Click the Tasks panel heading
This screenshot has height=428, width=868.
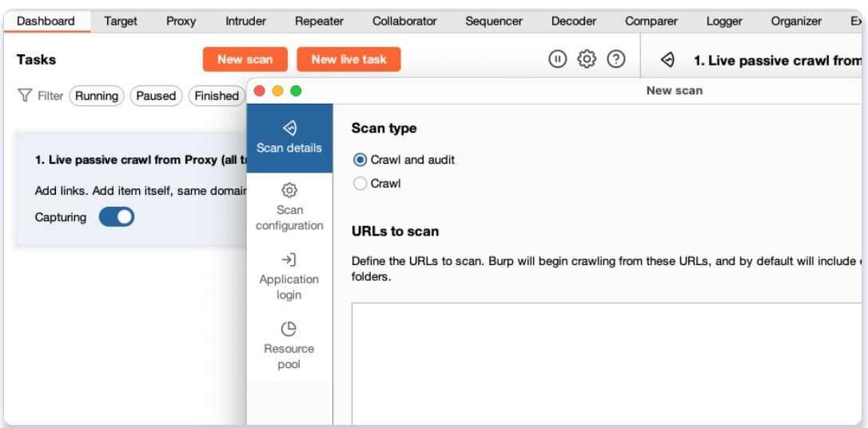(x=36, y=60)
